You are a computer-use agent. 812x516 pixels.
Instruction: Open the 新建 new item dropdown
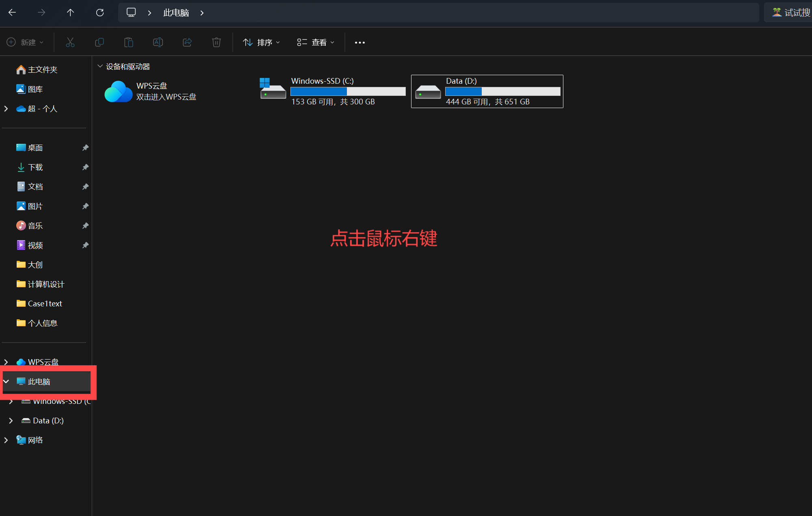tap(25, 42)
